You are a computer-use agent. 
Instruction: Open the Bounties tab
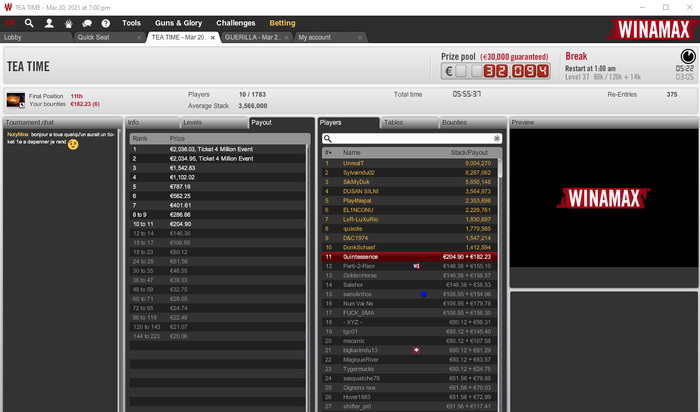click(x=472, y=123)
